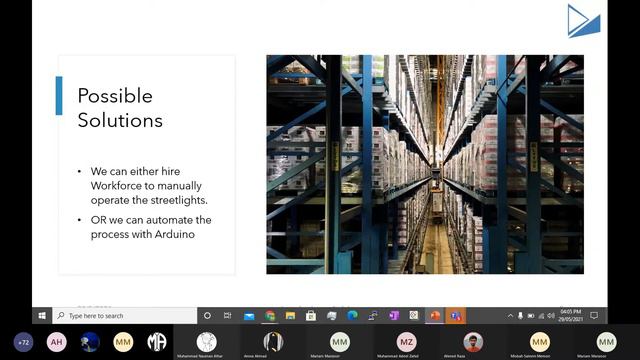640x360 pixels.
Task: Open Task View on the taskbar
Action: tap(228, 316)
